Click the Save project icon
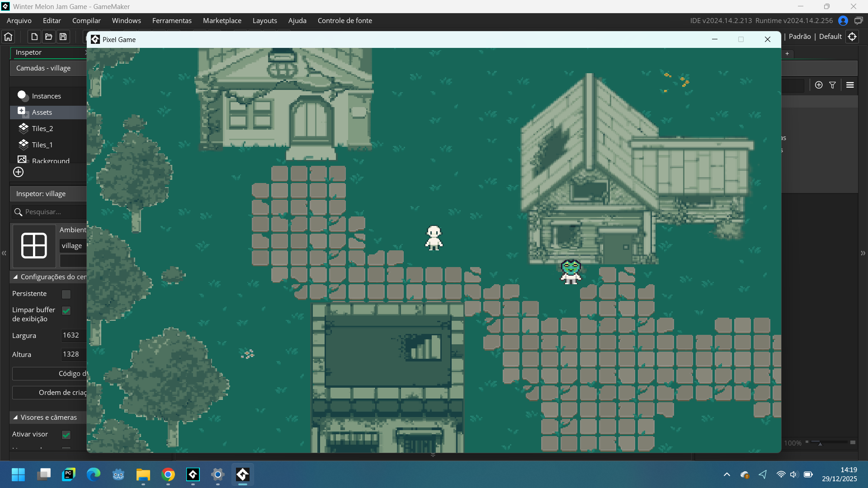The image size is (868, 488). click(63, 37)
